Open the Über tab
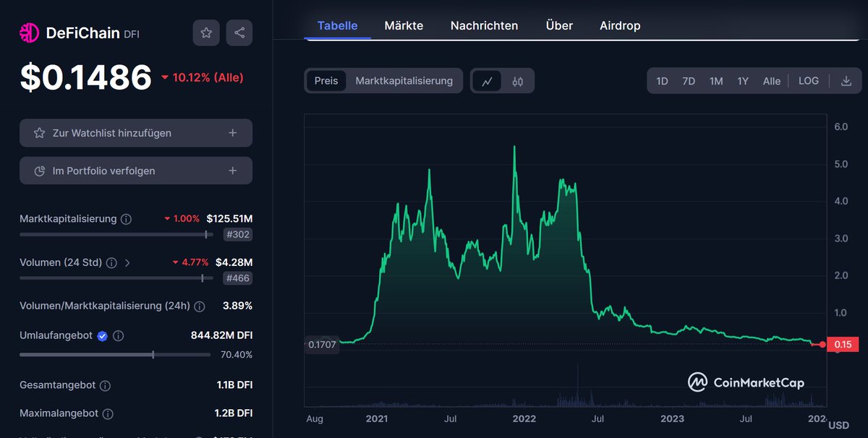The height and width of the screenshot is (438, 868). 559,25
